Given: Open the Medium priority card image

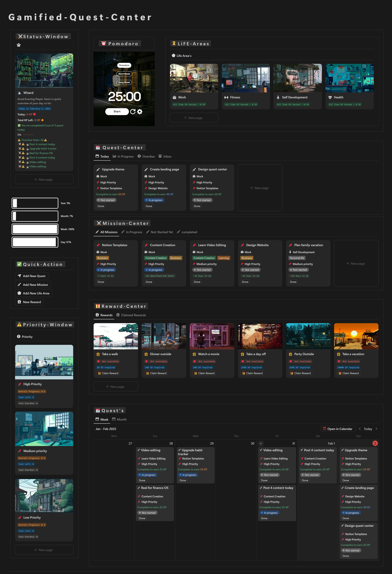Looking at the screenshot, I should (x=44, y=429).
